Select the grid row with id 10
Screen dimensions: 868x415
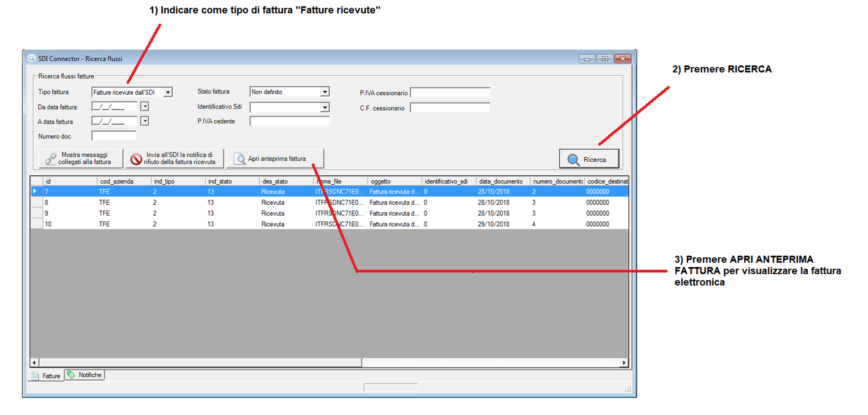pyautogui.click(x=190, y=224)
